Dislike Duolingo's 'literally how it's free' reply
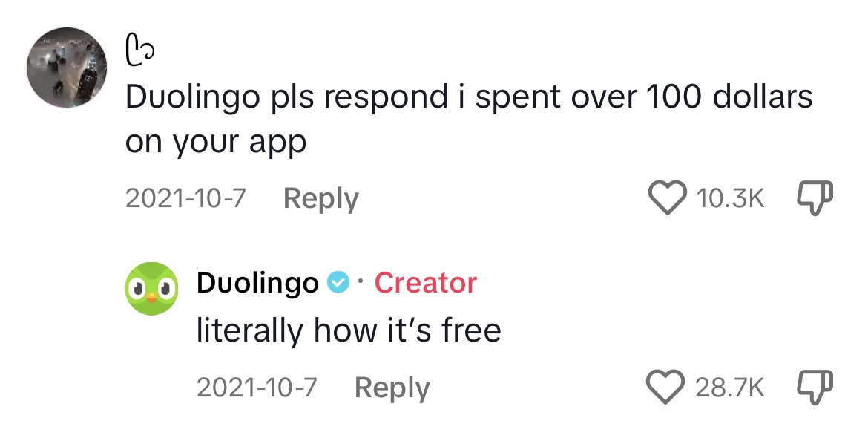 pos(815,387)
